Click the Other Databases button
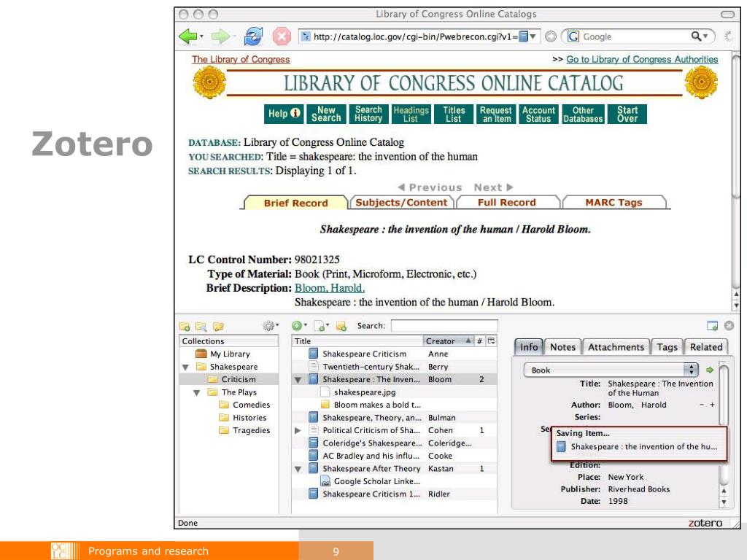Viewport: 747px width, 560px height. (x=583, y=114)
